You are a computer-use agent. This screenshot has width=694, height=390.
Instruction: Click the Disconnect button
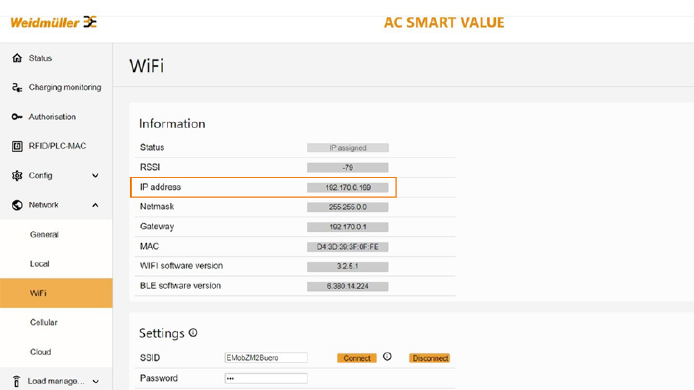click(x=430, y=358)
